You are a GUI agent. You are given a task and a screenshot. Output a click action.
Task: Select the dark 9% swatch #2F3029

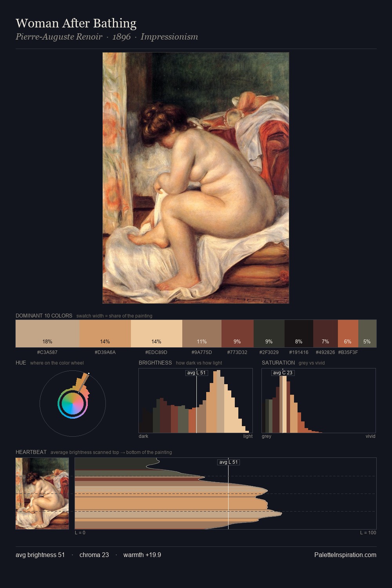coord(269,334)
